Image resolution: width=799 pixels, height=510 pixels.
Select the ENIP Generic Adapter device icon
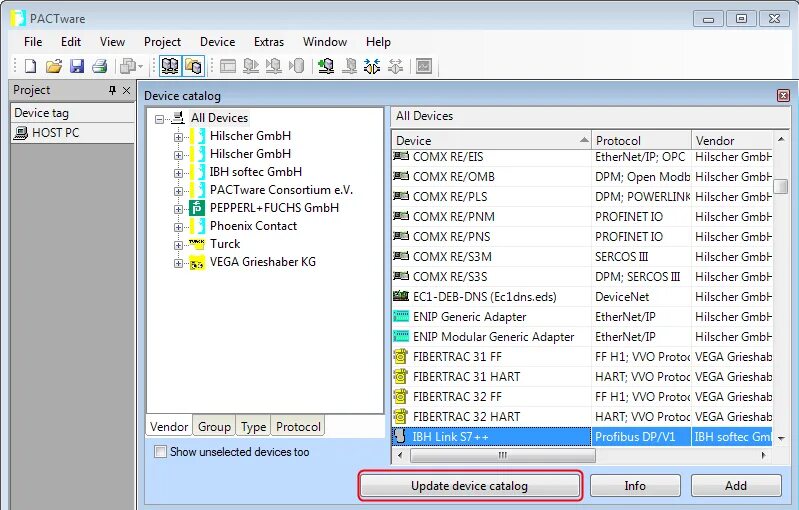click(401, 316)
